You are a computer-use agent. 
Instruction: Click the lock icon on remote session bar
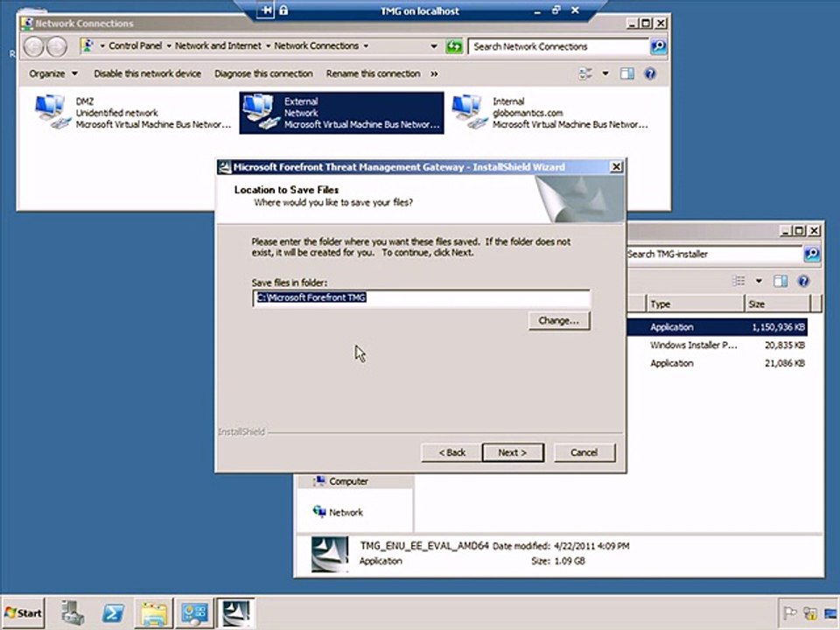tap(283, 10)
